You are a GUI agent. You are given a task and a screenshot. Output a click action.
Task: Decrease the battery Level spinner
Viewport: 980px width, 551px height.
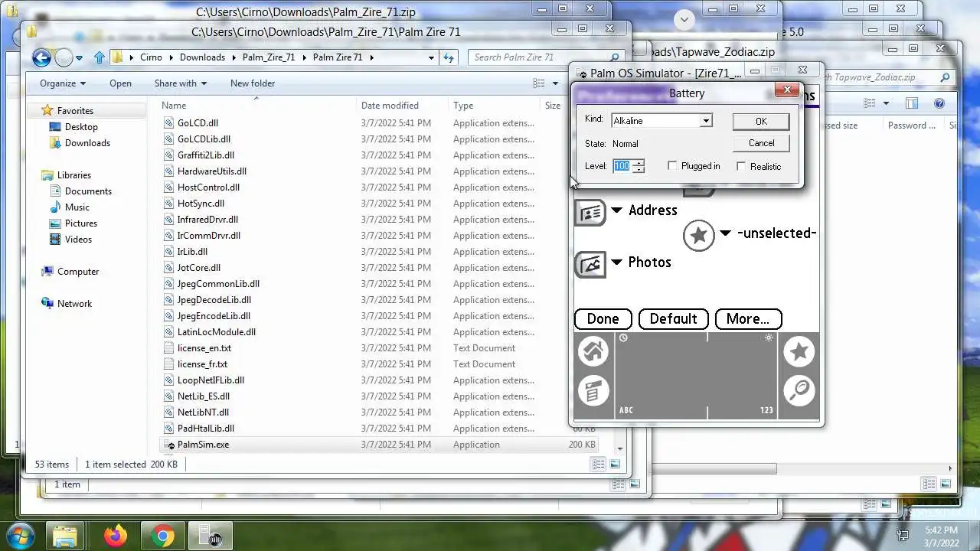[639, 170]
